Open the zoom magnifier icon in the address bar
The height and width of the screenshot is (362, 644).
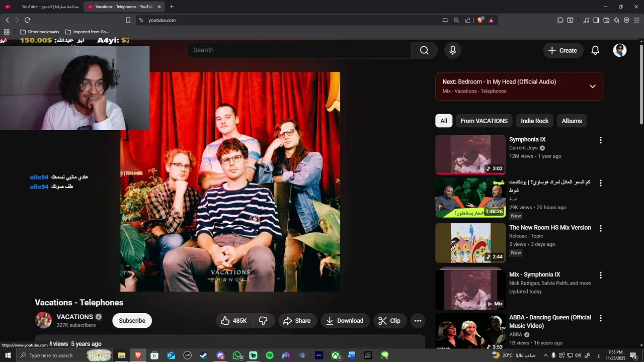[456, 20]
